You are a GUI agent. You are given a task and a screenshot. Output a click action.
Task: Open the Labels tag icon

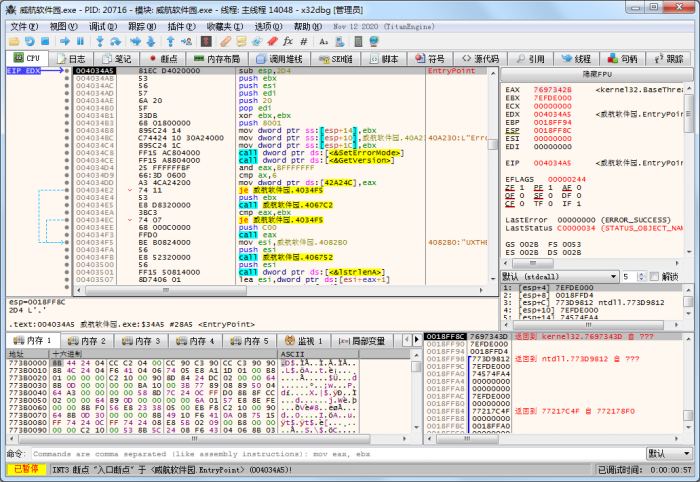[257, 42]
